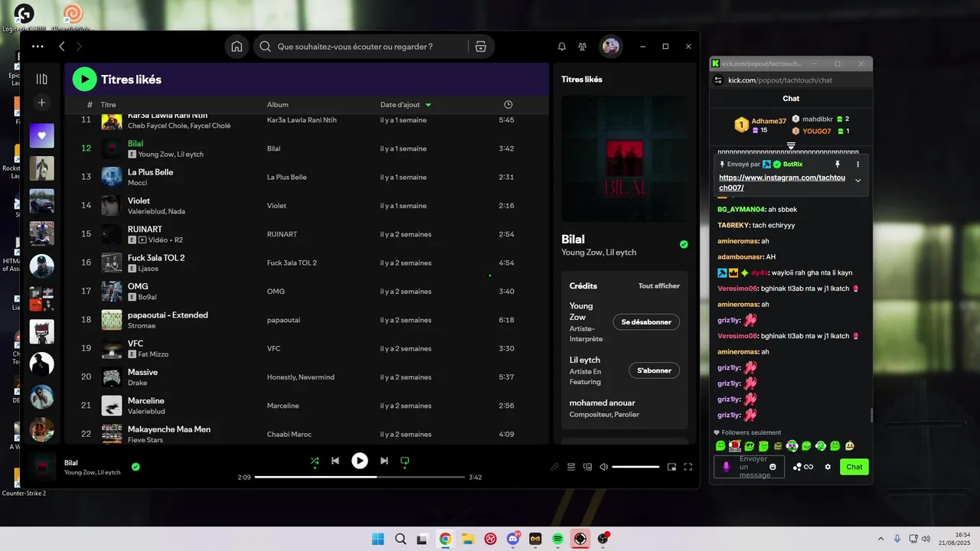Open Spotify notifications bell
The height and width of the screenshot is (551, 980).
562,47
